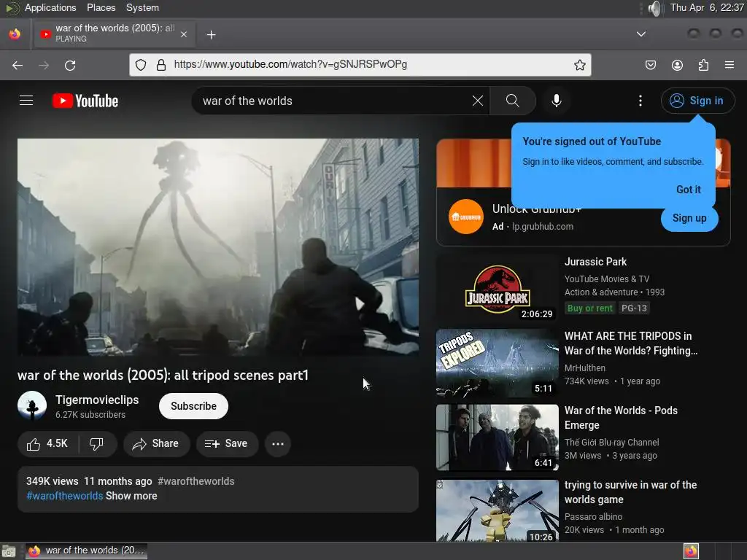Open more actions ellipsis under video
This screenshot has height=560, width=747.
point(278,444)
